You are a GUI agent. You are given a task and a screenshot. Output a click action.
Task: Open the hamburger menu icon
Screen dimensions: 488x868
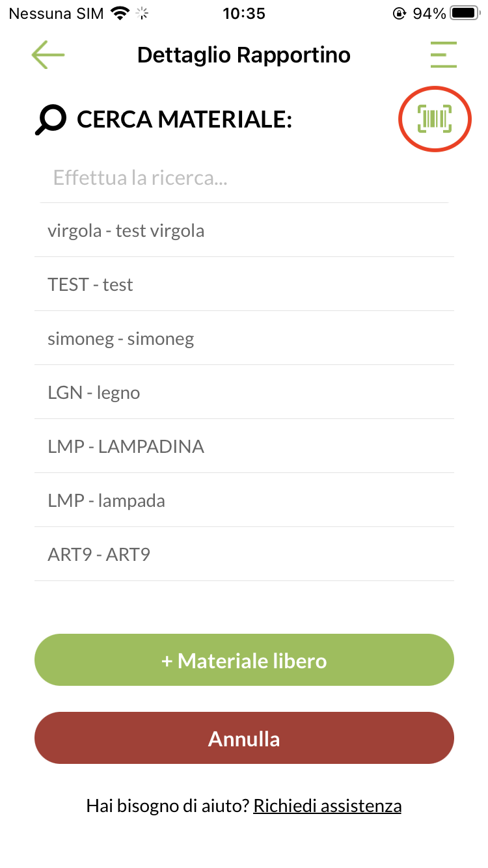(x=443, y=55)
